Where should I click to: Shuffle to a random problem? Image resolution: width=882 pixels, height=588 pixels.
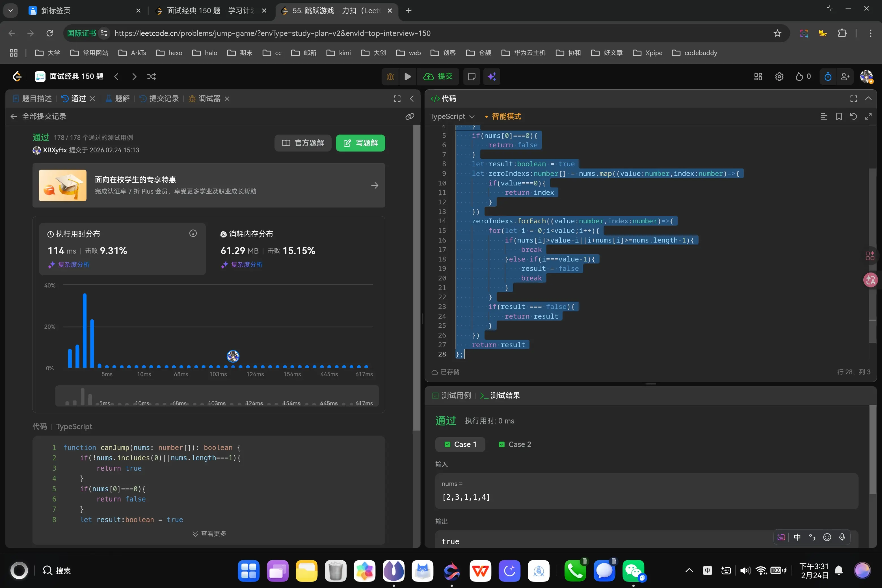point(152,77)
